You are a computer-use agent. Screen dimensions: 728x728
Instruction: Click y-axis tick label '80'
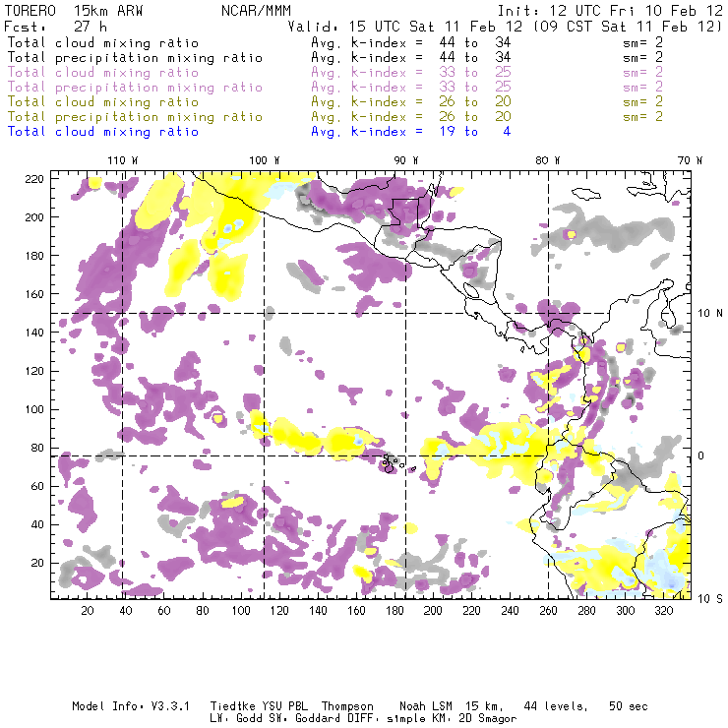point(38,448)
